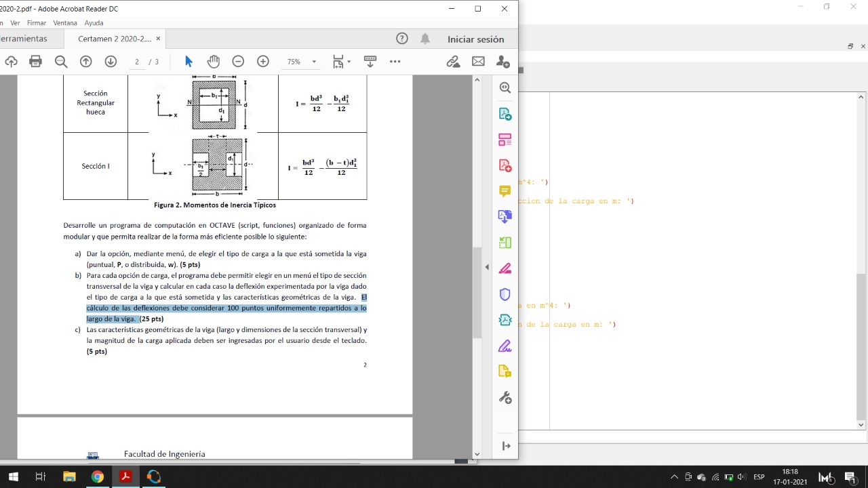The width and height of the screenshot is (868, 488).
Task: Expand the right tools pane arrow
Action: [x=506, y=446]
